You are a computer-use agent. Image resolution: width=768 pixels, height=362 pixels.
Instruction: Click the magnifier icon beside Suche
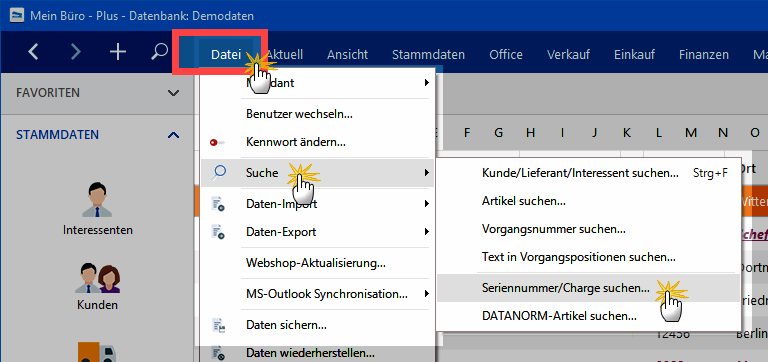(218, 172)
